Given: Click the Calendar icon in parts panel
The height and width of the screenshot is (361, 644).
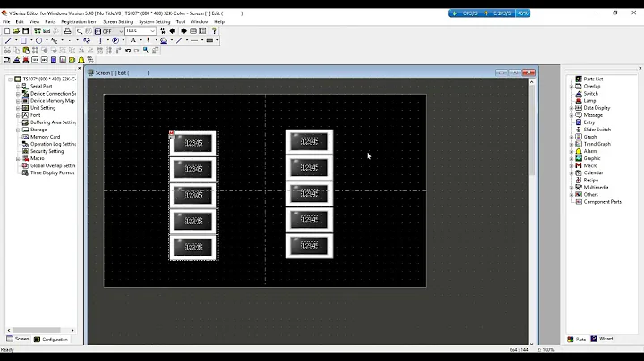Looking at the screenshot, I should (x=579, y=172).
